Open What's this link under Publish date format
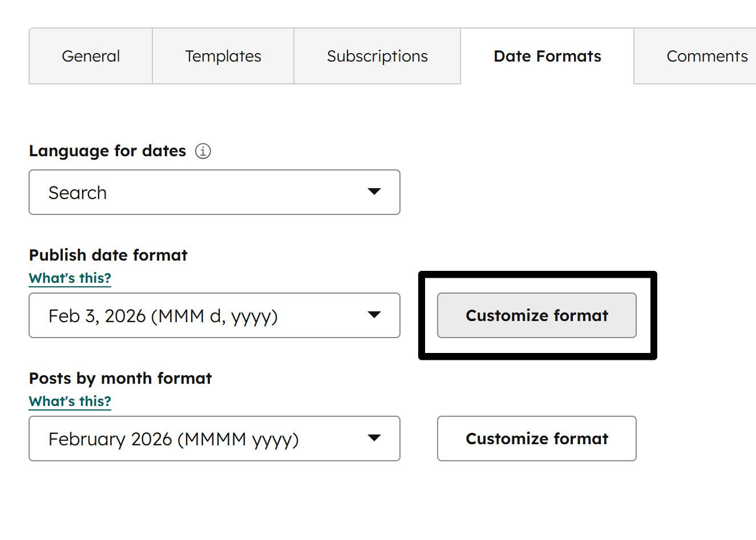The image size is (756, 540). click(x=70, y=278)
